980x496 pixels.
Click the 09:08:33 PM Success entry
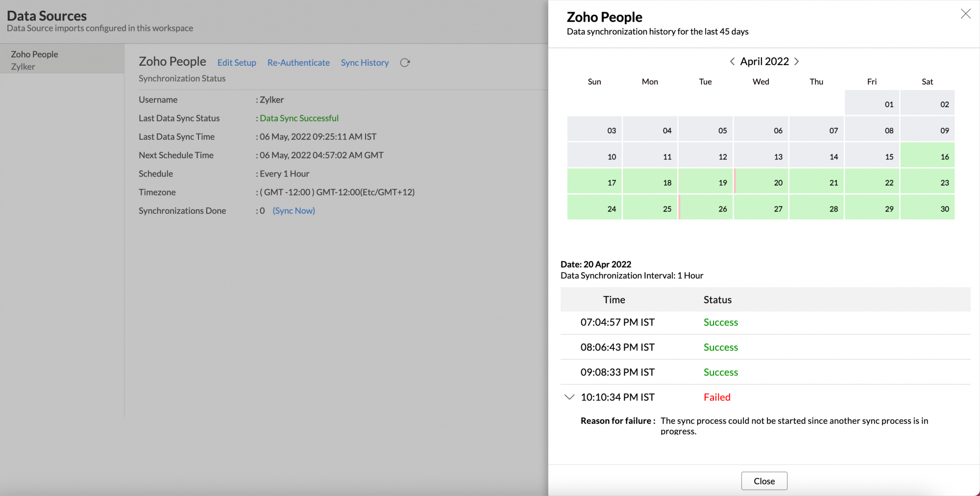coord(617,372)
